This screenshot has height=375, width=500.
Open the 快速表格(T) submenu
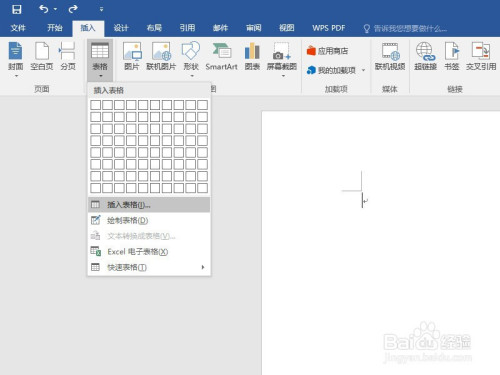tap(149, 267)
